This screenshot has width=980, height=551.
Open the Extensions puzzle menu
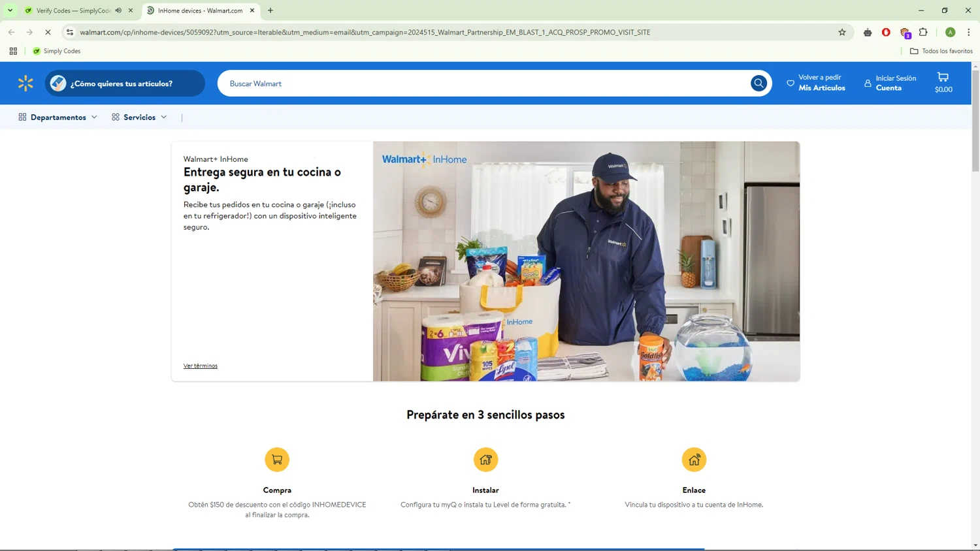(x=923, y=32)
